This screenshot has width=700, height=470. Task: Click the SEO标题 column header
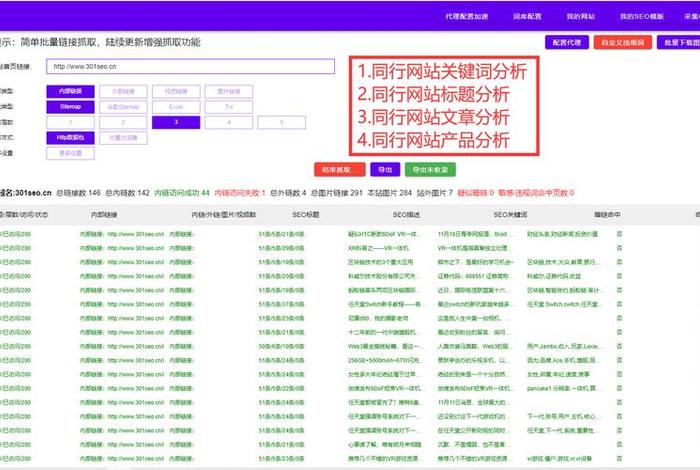coord(306,215)
